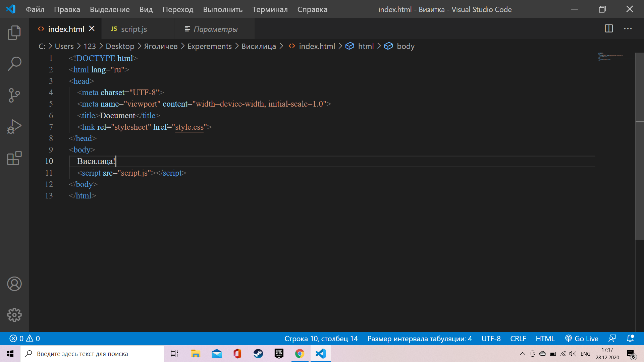644x362 pixels.
Task: Open the Выполнить menu
Action: tap(223, 9)
